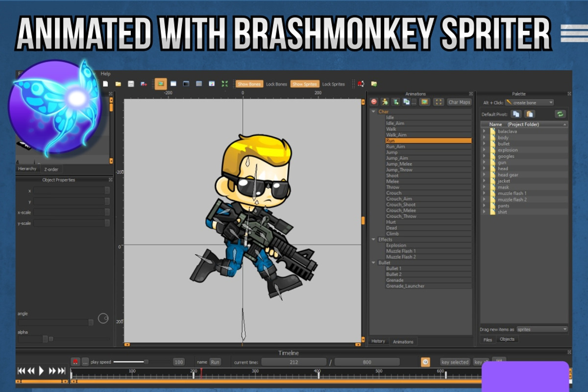Select the Animations tab at panel bottom
Screen dimensions: 588x392
point(403,342)
